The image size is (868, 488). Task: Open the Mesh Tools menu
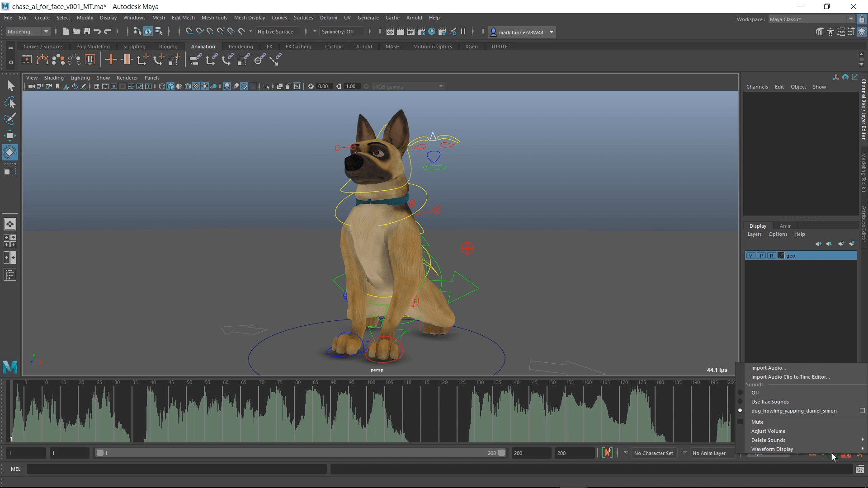(214, 18)
